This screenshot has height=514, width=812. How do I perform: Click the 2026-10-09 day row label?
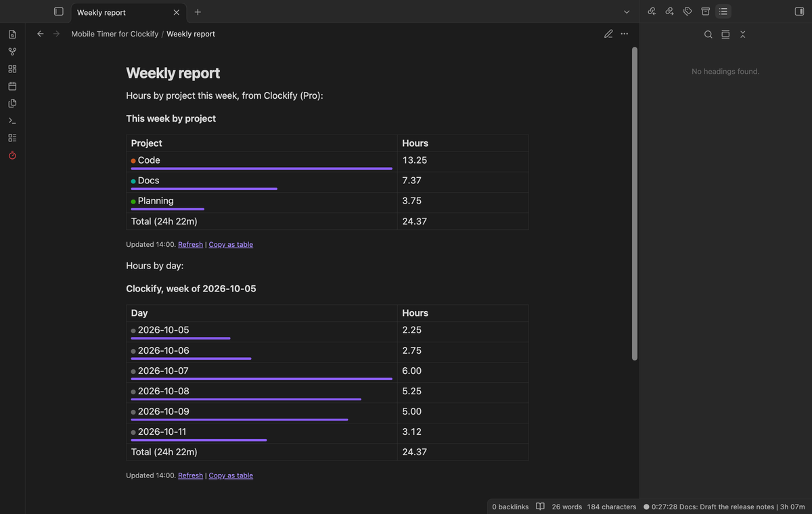(x=163, y=411)
